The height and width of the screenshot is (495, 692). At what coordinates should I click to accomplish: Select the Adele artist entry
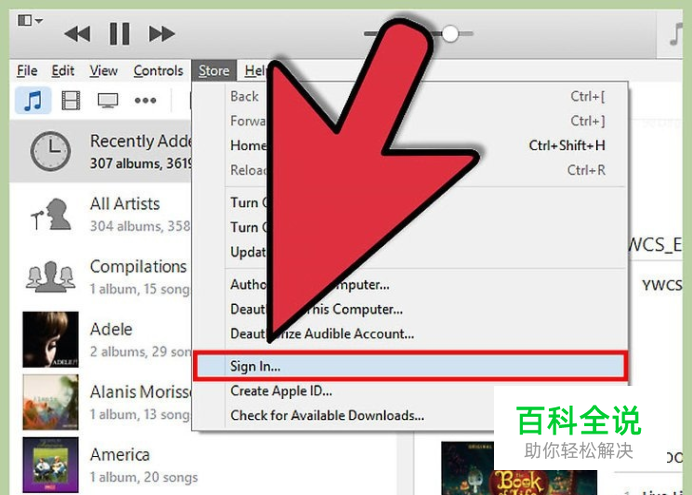pos(101,340)
